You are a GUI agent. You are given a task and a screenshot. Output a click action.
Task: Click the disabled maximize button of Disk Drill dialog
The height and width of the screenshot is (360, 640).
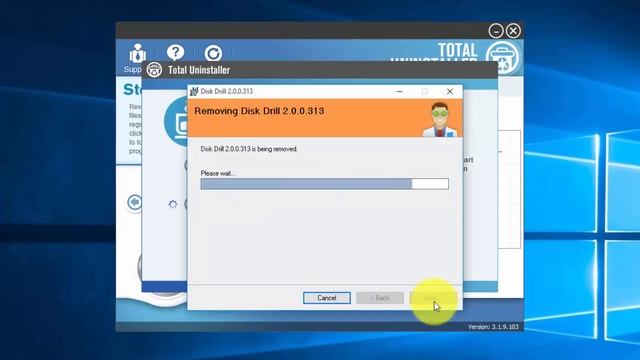424,91
